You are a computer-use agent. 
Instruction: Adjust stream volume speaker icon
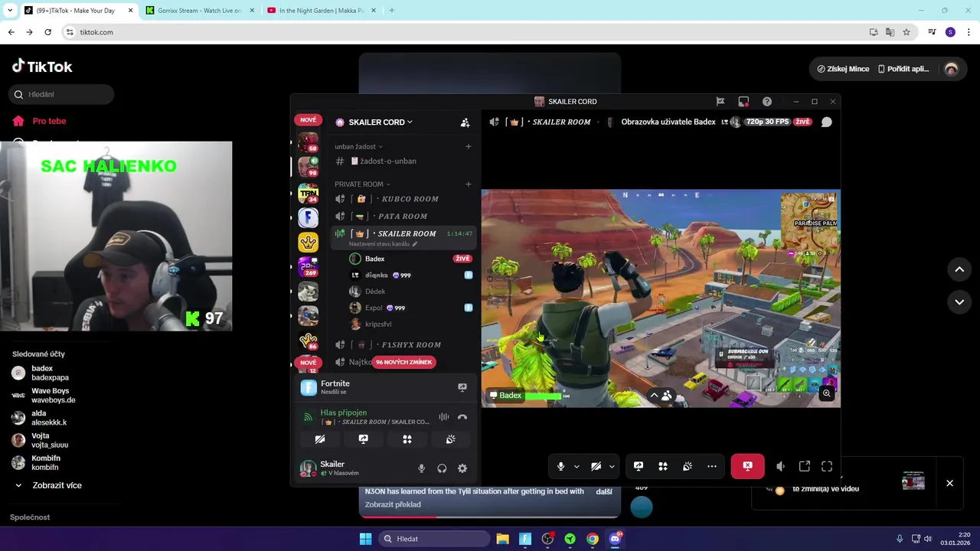(x=780, y=466)
